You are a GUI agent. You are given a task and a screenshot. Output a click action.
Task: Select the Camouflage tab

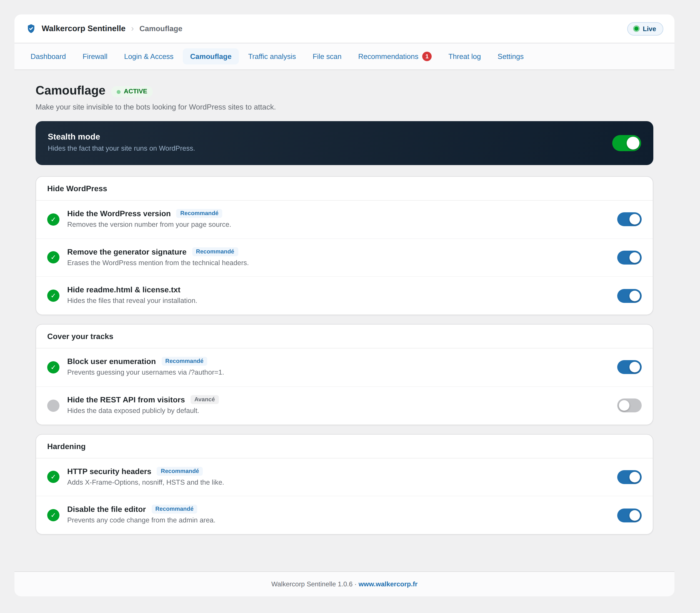coord(211,56)
